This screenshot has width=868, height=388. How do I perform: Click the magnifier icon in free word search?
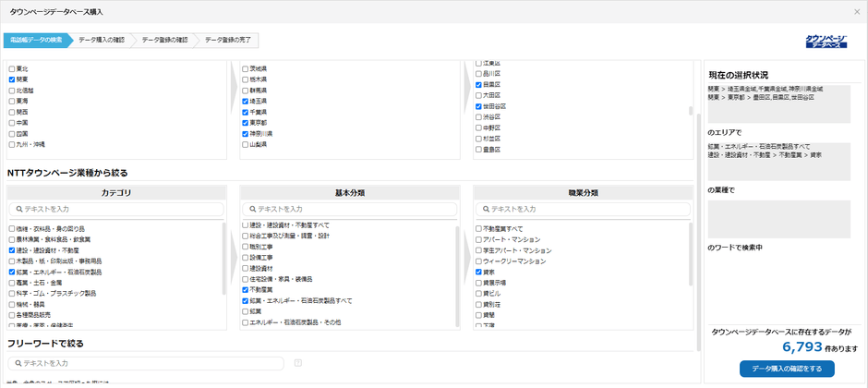coord(17,364)
